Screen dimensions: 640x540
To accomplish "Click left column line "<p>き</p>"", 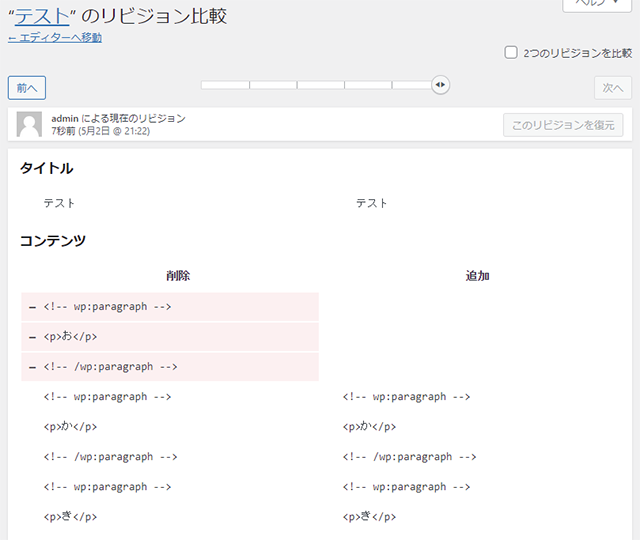I will point(70,517).
